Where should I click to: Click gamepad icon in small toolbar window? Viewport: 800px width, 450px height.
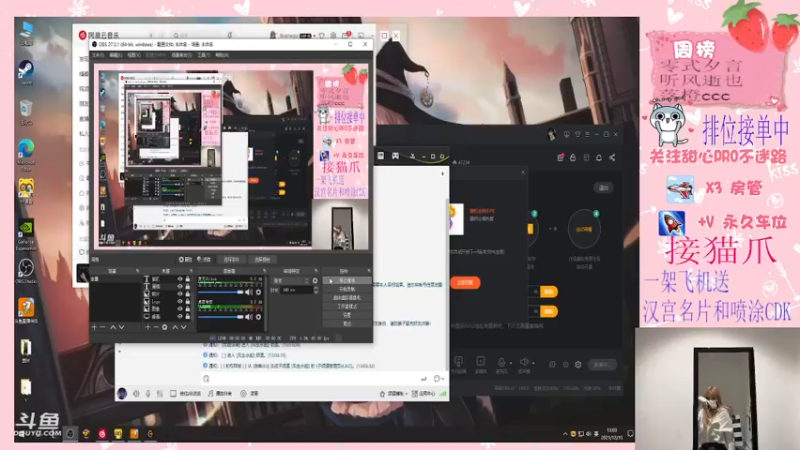[395, 156]
